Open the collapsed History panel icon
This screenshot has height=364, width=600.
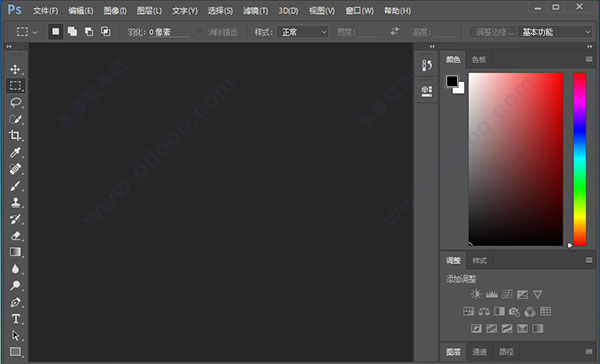click(427, 65)
